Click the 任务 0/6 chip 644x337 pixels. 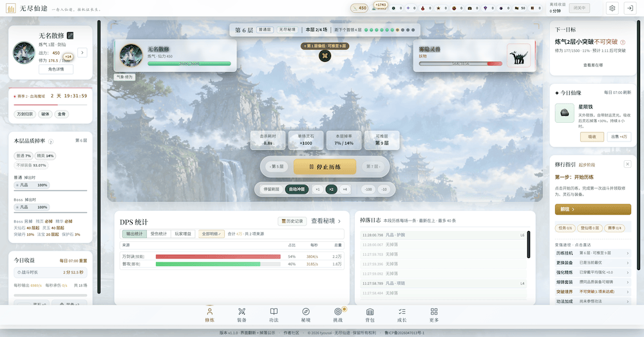pos(564,228)
